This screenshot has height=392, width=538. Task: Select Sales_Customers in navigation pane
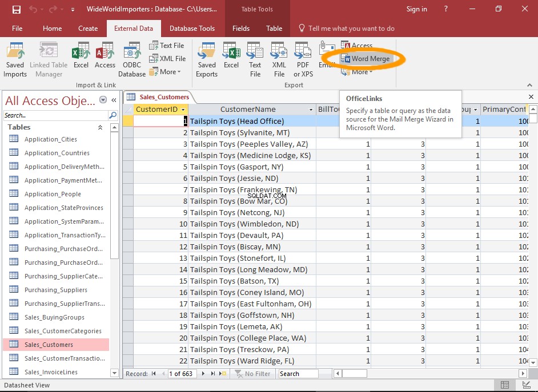[x=56, y=345]
